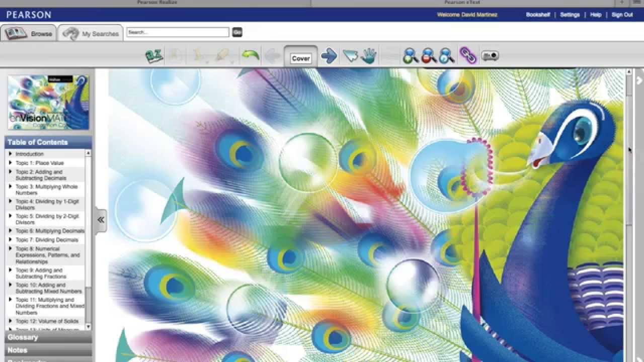Image resolution: width=644 pixels, height=362 pixels.
Task: Switch to the My Searches tab
Action: tap(91, 34)
